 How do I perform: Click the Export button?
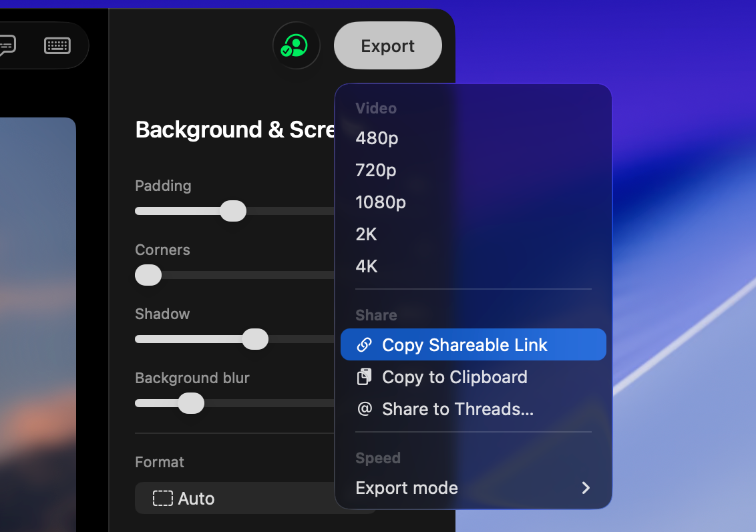(x=387, y=46)
